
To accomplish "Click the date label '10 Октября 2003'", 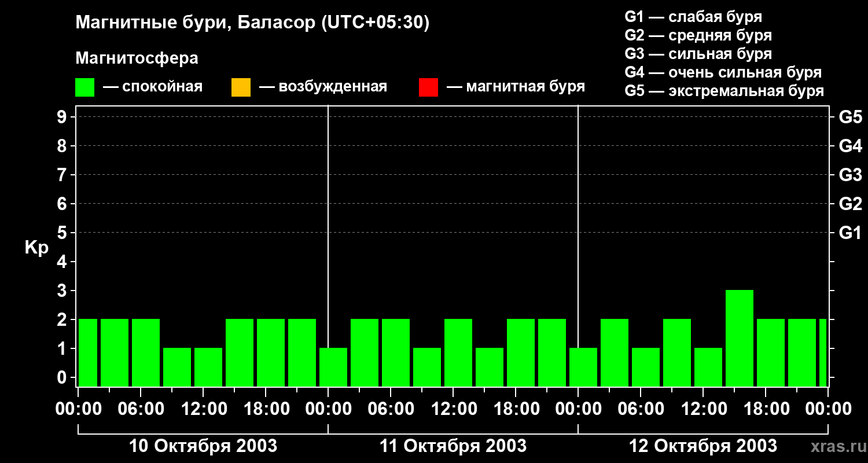I will (203, 446).
